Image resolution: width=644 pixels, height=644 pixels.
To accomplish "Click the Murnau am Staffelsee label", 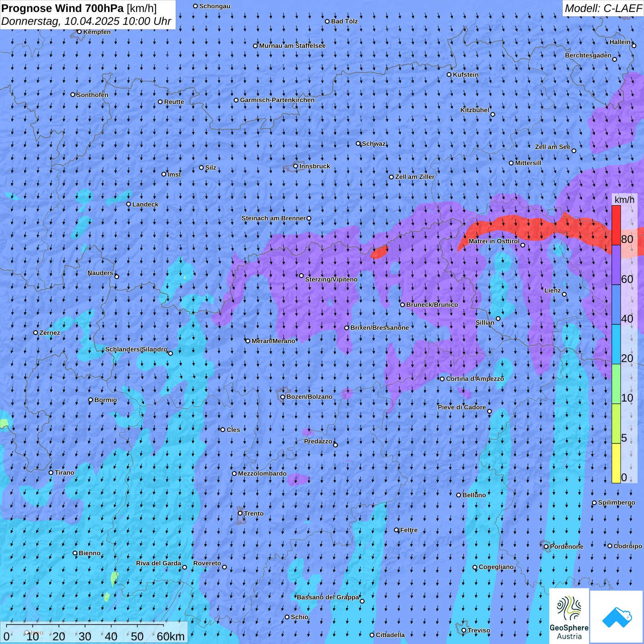I will [292, 46].
